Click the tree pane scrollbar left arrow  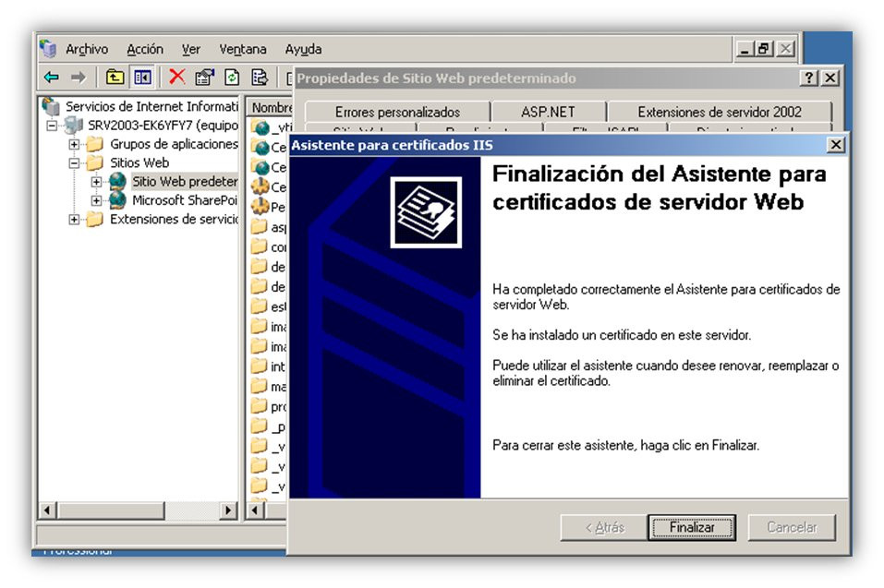[47, 510]
